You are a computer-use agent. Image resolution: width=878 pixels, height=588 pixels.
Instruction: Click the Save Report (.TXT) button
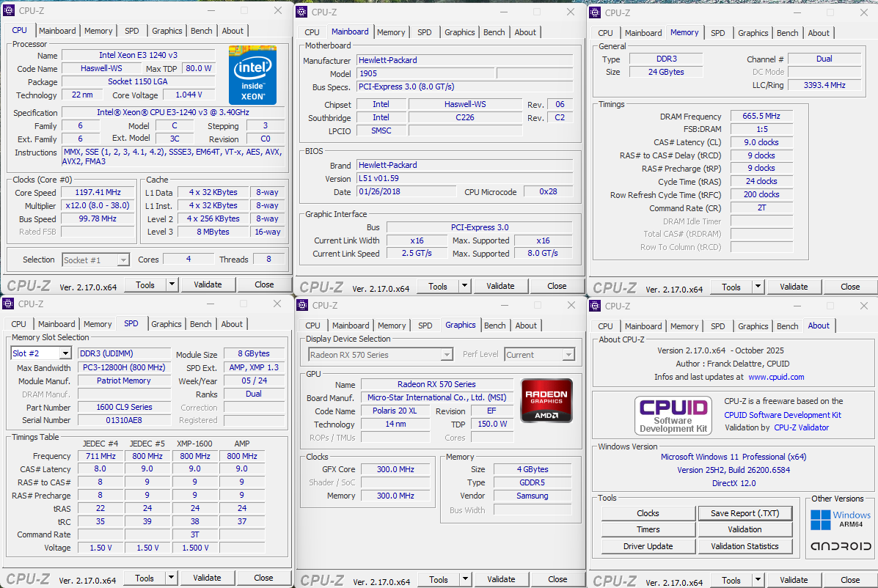(x=745, y=512)
